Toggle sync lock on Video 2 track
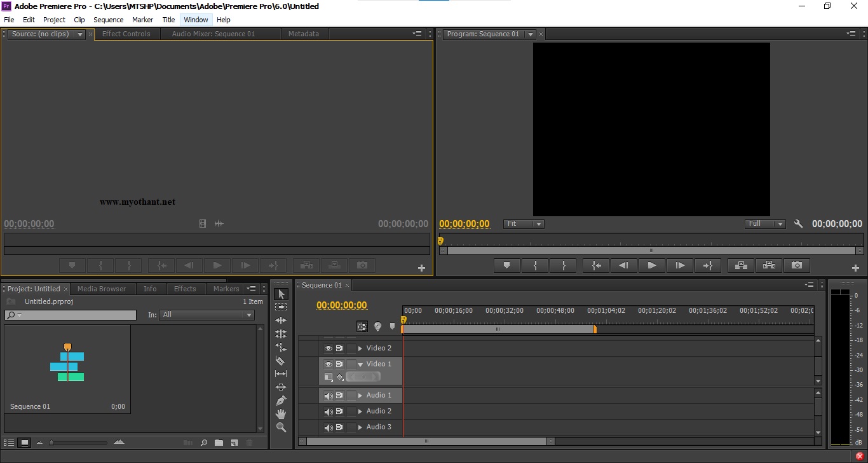This screenshot has width=868, height=463. pos(339,349)
